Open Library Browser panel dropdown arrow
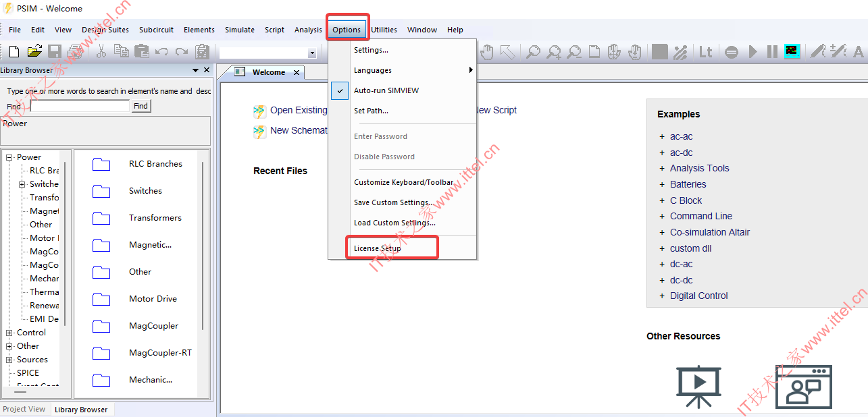Viewport: 868px width, 417px height. (x=196, y=70)
